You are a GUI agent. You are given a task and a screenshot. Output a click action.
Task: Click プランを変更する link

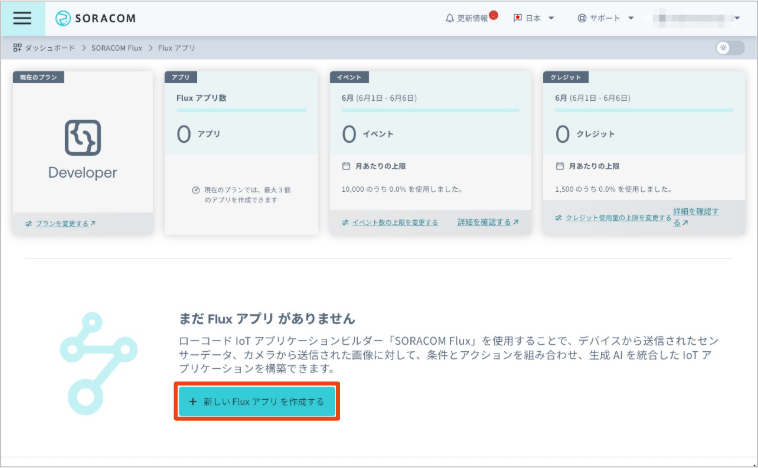click(x=61, y=223)
